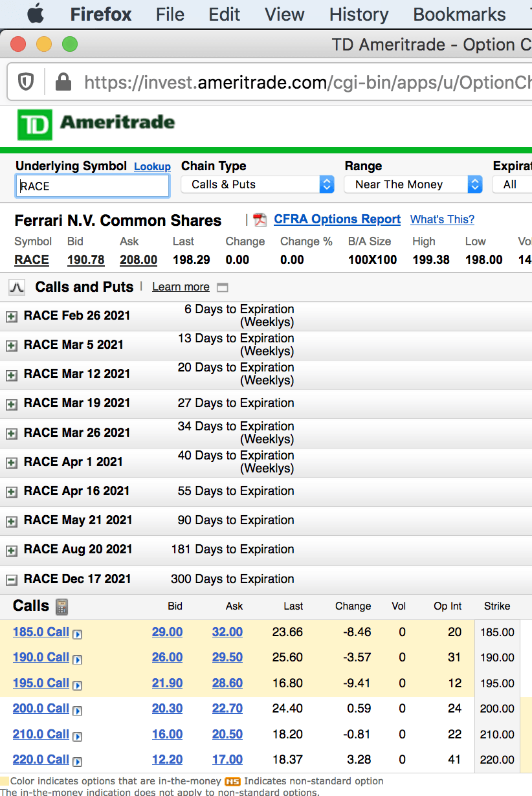Open the 185.0 Call link
This screenshot has height=796, width=532.
click(x=41, y=632)
